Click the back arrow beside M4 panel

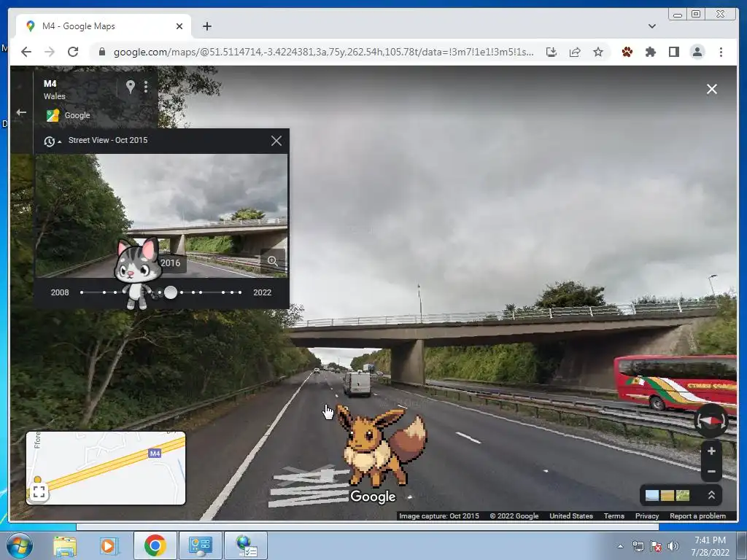point(21,112)
